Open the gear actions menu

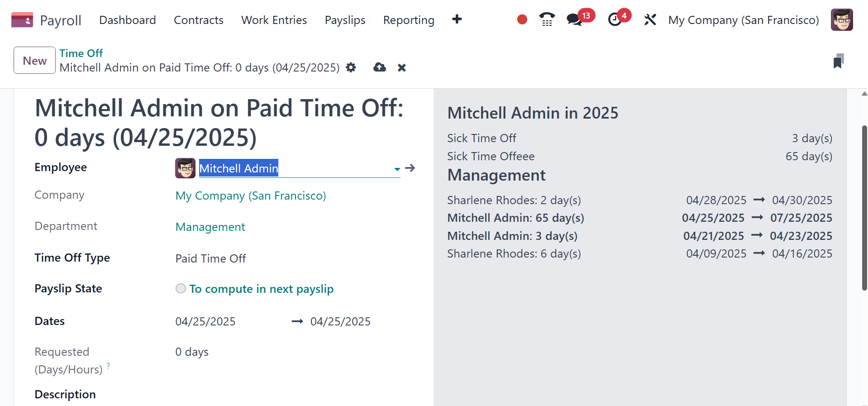[x=351, y=67]
